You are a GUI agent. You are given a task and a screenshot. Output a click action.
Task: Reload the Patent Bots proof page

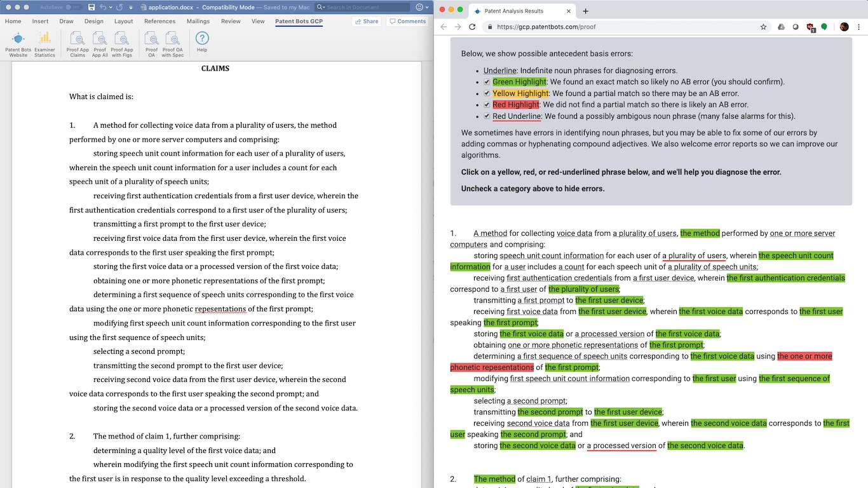coord(472,27)
